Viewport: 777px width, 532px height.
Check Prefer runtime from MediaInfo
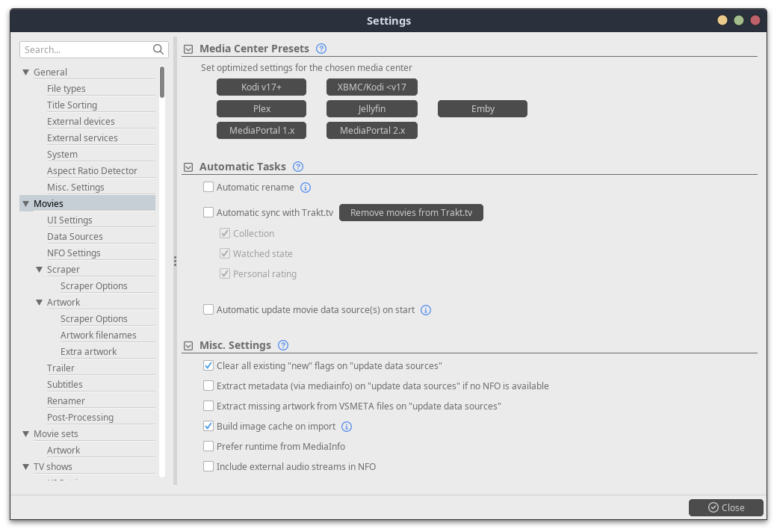click(x=209, y=447)
